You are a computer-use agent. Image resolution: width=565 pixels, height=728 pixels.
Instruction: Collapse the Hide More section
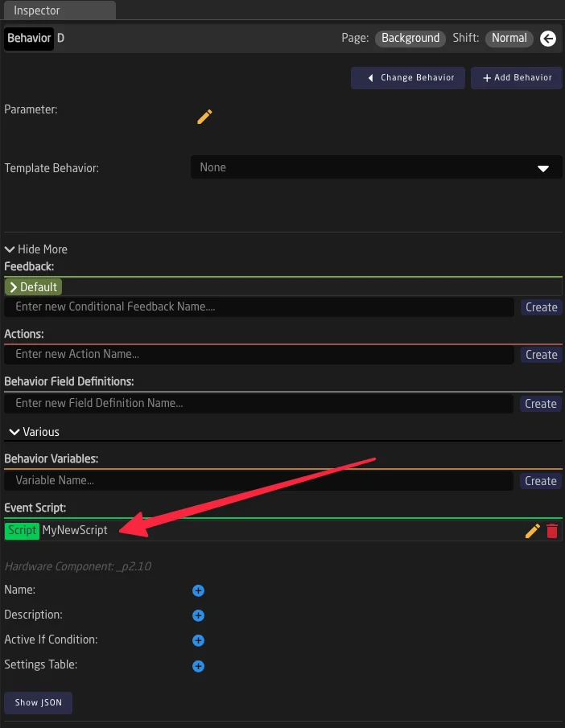(35, 249)
